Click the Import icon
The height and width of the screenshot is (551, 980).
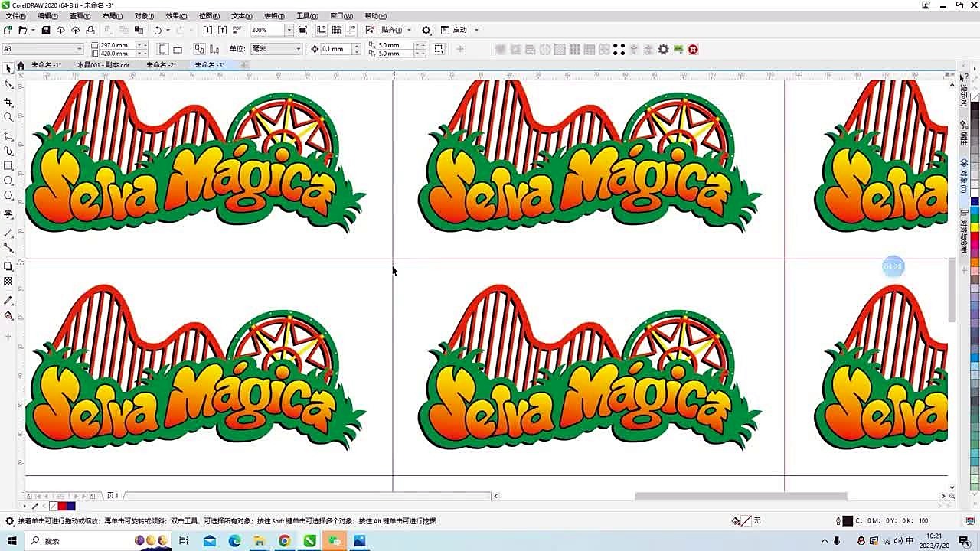(207, 31)
